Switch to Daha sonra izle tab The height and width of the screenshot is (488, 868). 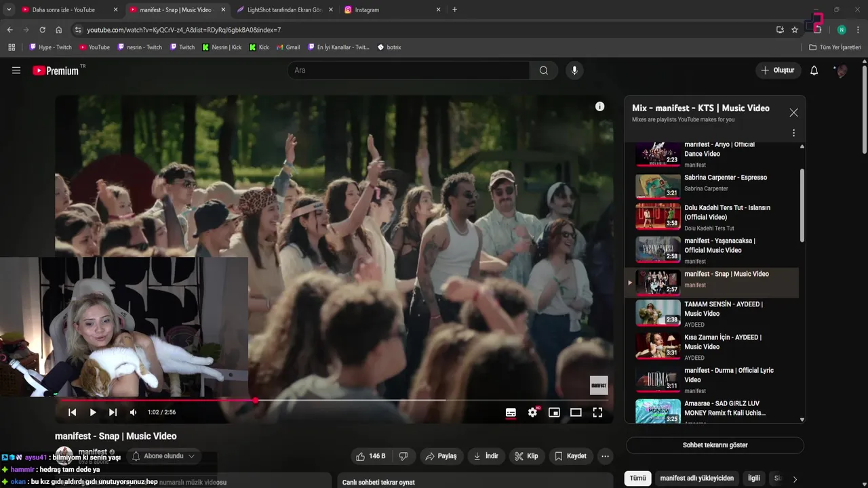click(x=69, y=10)
